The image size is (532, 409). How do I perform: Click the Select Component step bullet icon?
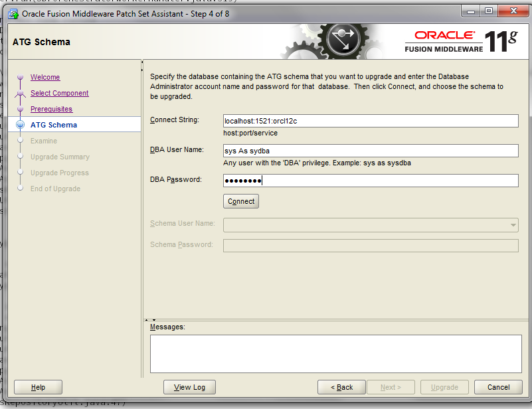[x=21, y=93]
